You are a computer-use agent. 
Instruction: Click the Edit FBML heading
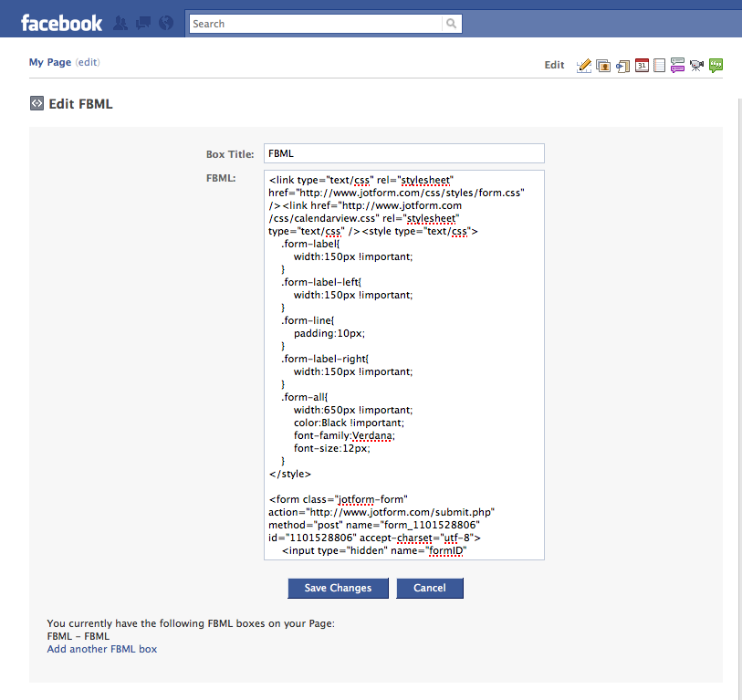(80, 104)
